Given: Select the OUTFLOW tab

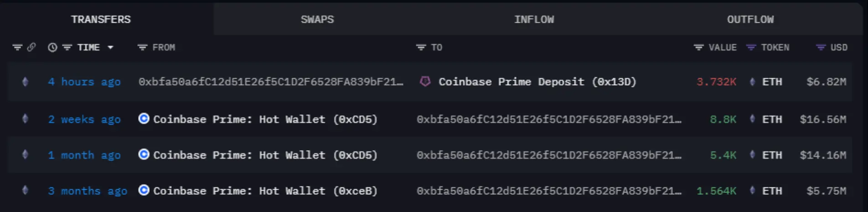Looking at the screenshot, I should point(750,20).
